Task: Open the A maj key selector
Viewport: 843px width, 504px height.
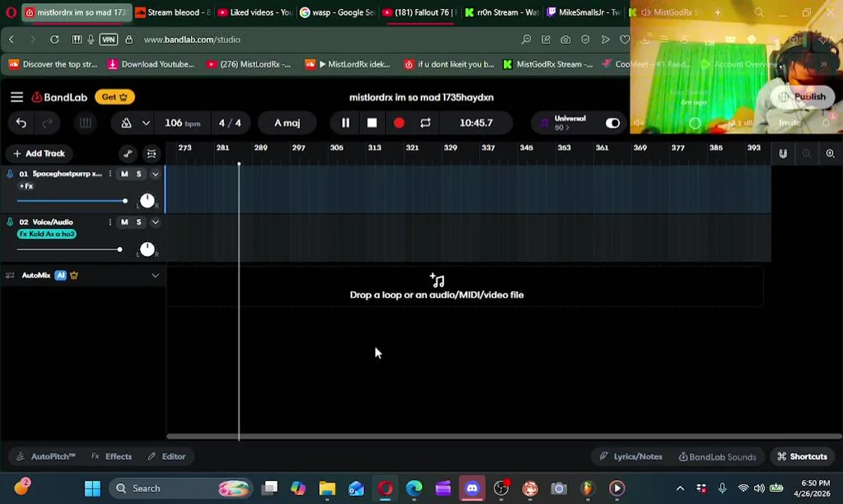Action: [x=287, y=123]
